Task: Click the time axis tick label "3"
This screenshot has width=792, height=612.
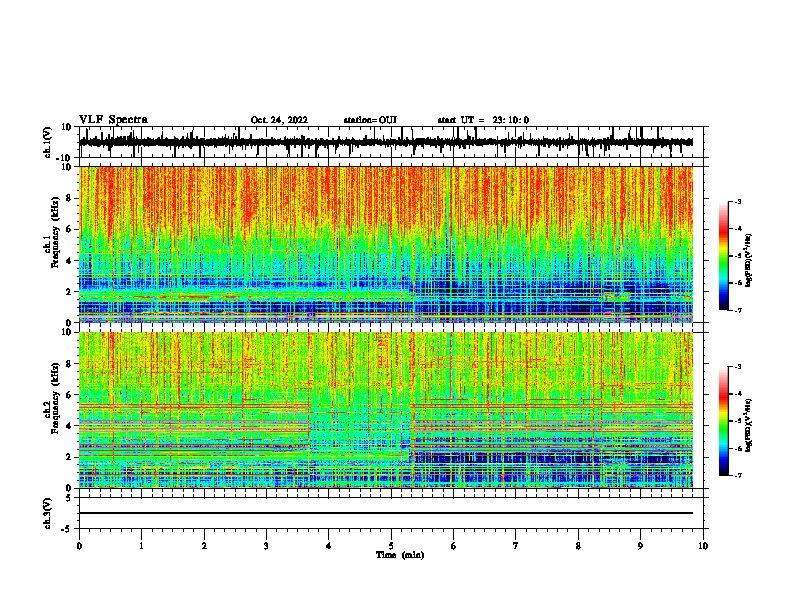Action: coord(267,546)
